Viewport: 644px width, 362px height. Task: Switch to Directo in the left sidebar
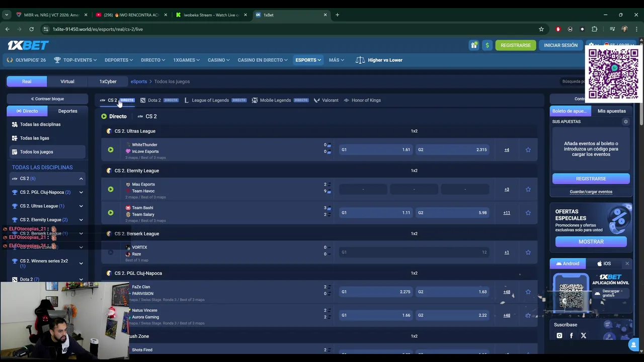[x=27, y=111]
